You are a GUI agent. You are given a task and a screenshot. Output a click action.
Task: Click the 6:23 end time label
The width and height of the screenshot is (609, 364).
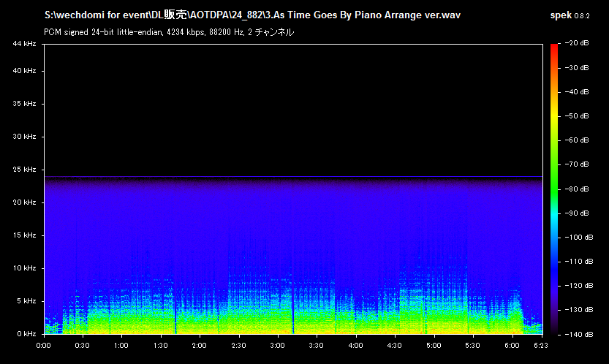pos(541,346)
